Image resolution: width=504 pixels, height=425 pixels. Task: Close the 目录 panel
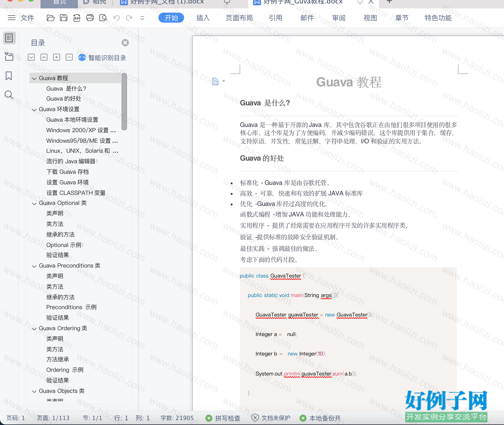point(125,43)
